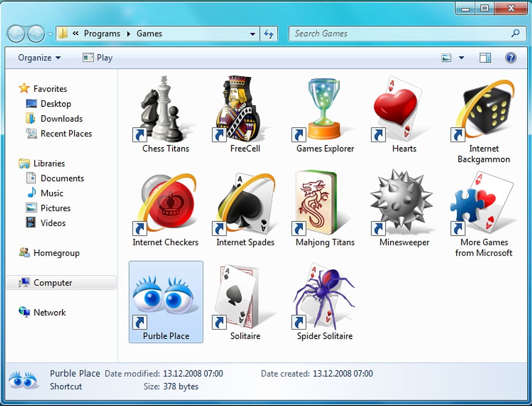The width and height of the screenshot is (532, 406).
Task: Click the Games breadcrumb
Action: [149, 34]
